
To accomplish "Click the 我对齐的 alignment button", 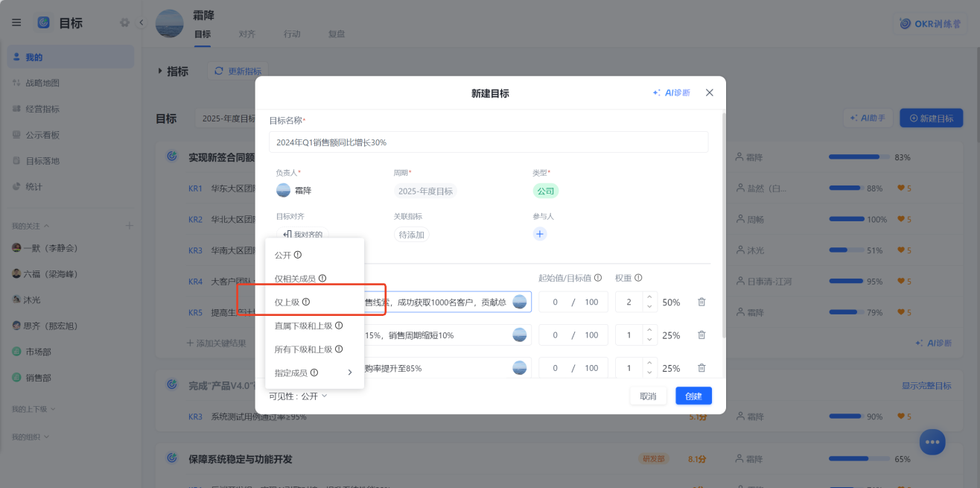I will (302, 234).
